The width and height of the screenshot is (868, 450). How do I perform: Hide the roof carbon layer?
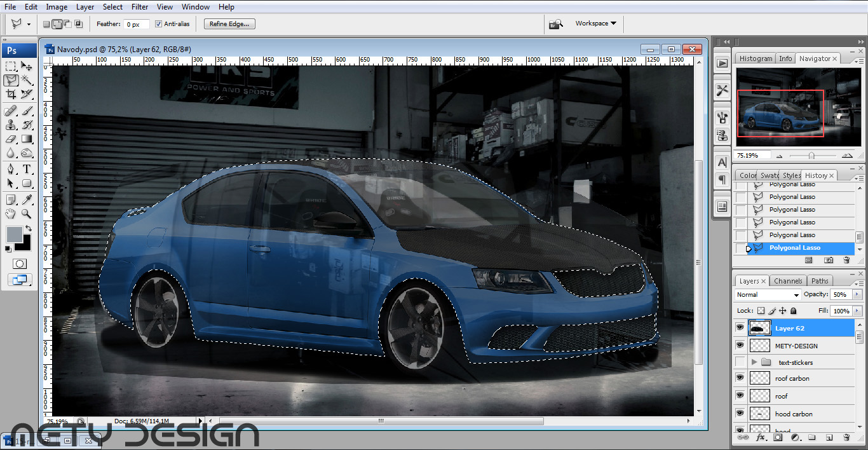coord(740,378)
